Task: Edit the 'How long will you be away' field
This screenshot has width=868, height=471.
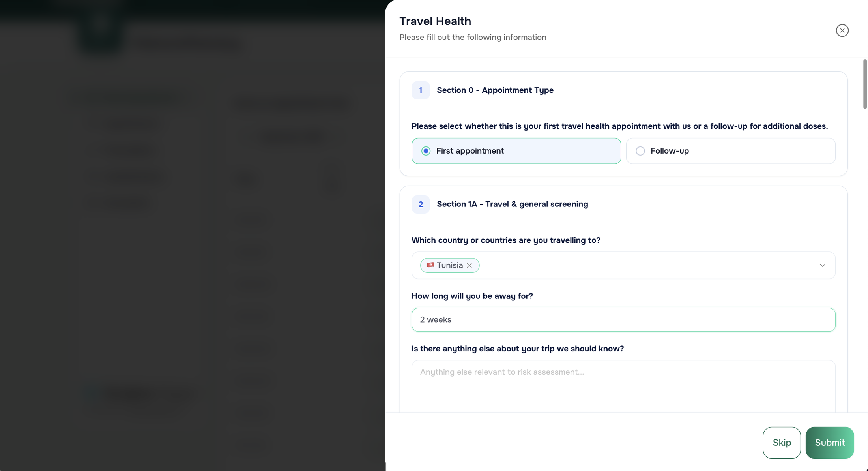Action: click(x=623, y=320)
